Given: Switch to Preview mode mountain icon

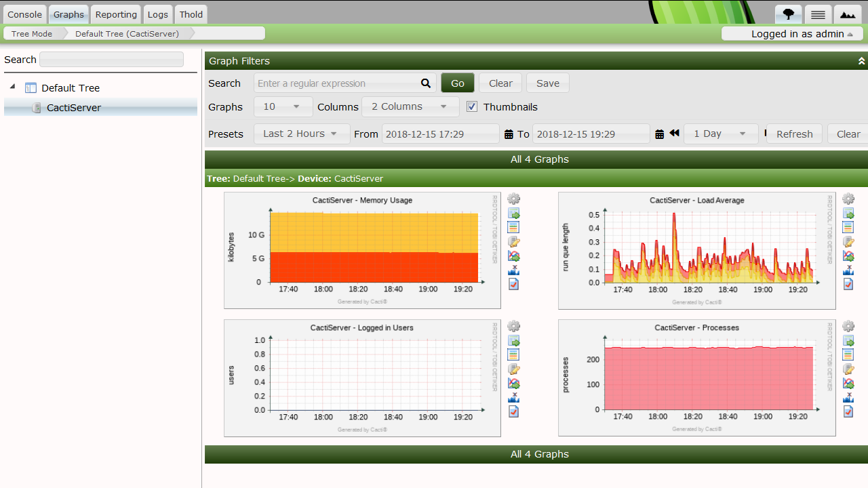Looking at the screenshot, I should click(x=848, y=14).
